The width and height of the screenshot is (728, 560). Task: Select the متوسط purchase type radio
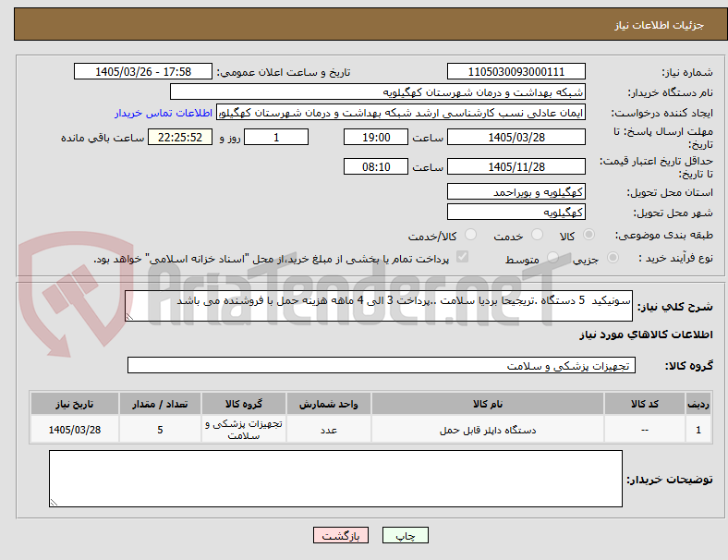tap(553, 257)
